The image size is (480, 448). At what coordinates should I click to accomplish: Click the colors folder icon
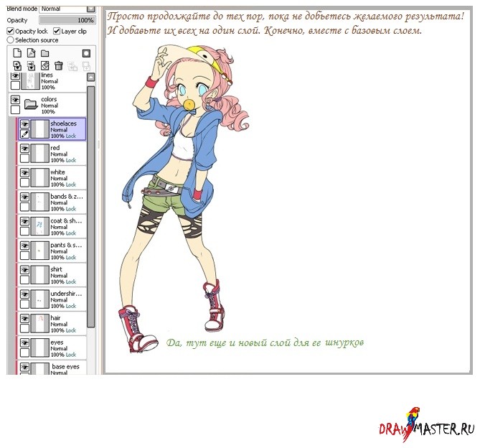pos(31,104)
